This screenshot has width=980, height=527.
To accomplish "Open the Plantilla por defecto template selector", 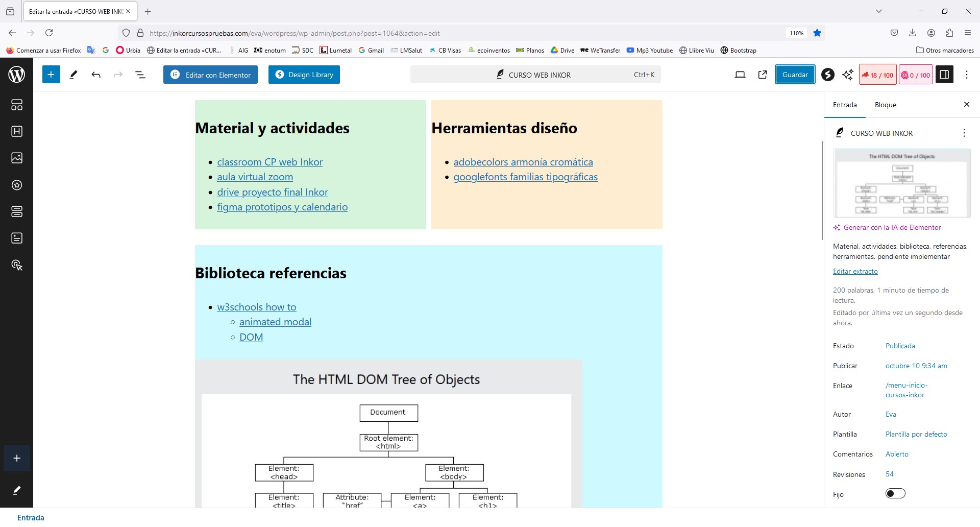I will [x=916, y=434].
